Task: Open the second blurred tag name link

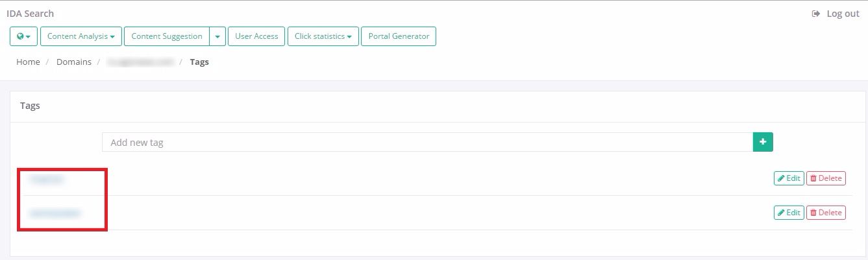Action: pos(55,213)
